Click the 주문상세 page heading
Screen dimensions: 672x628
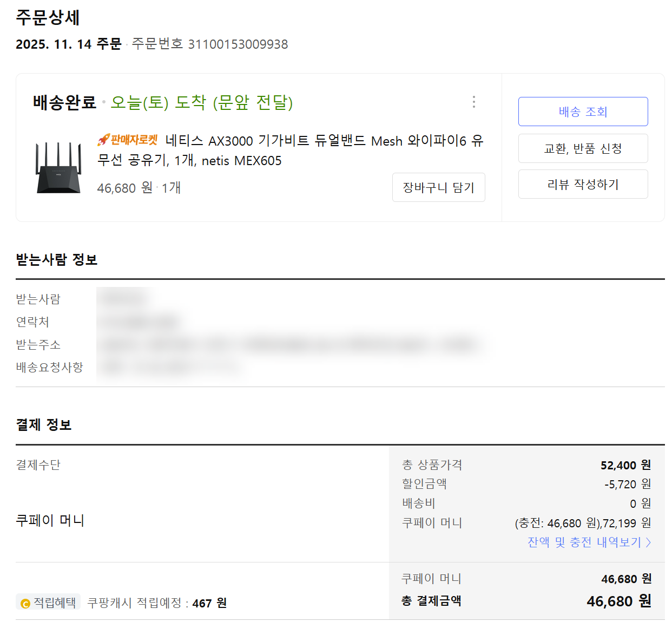[48, 17]
